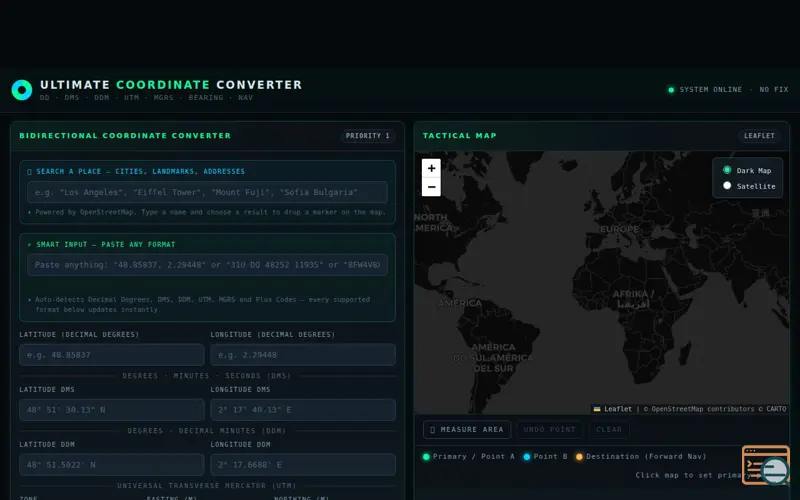The width and height of the screenshot is (800, 500).
Task: Click the Clear button under the map
Action: [x=609, y=430]
